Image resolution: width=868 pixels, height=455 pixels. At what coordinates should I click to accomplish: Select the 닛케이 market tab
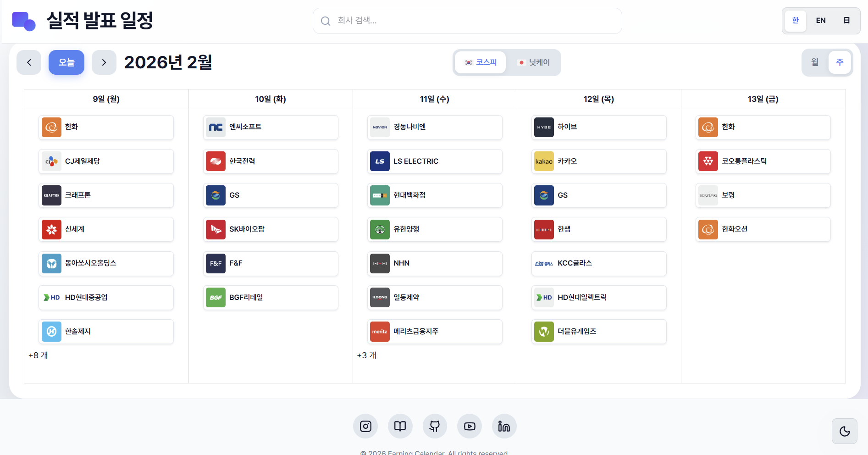[x=533, y=62]
